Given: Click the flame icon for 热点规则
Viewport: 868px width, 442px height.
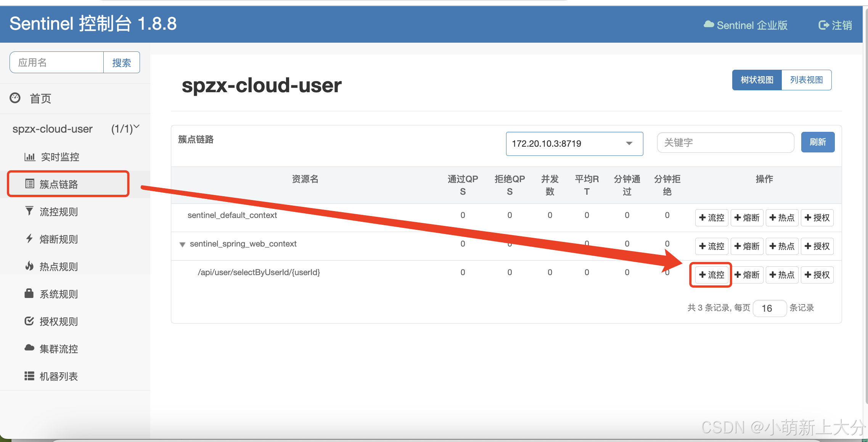Looking at the screenshot, I should (x=29, y=266).
